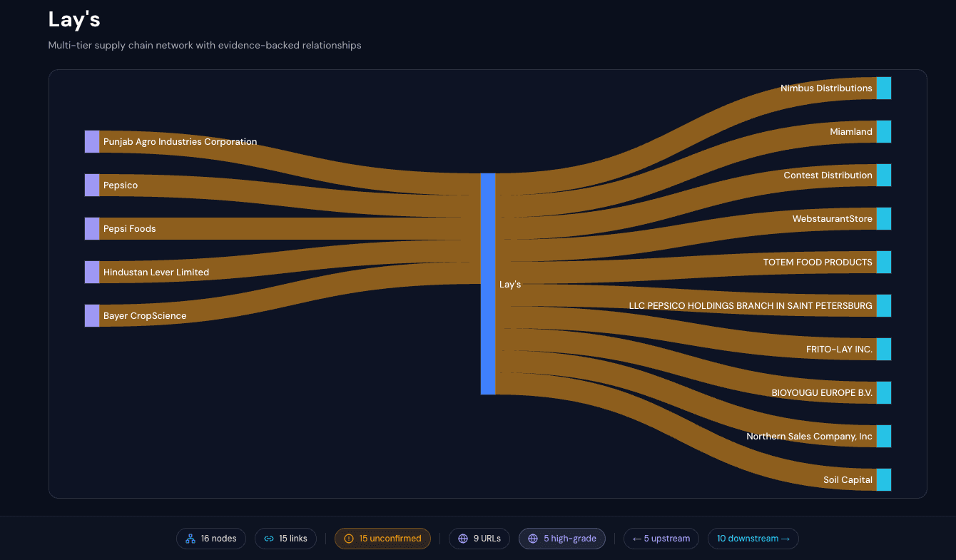This screenshot has height=560, width=956.
Task: Click the cyan WebstaurantStore node
Action: click(884, 219)
